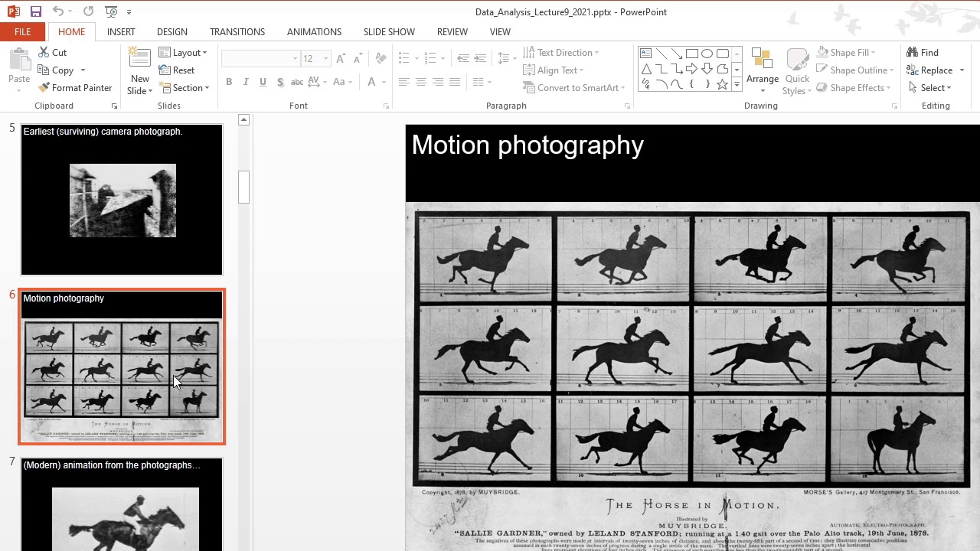Toggle Underline formatting

tap(263, 82)
